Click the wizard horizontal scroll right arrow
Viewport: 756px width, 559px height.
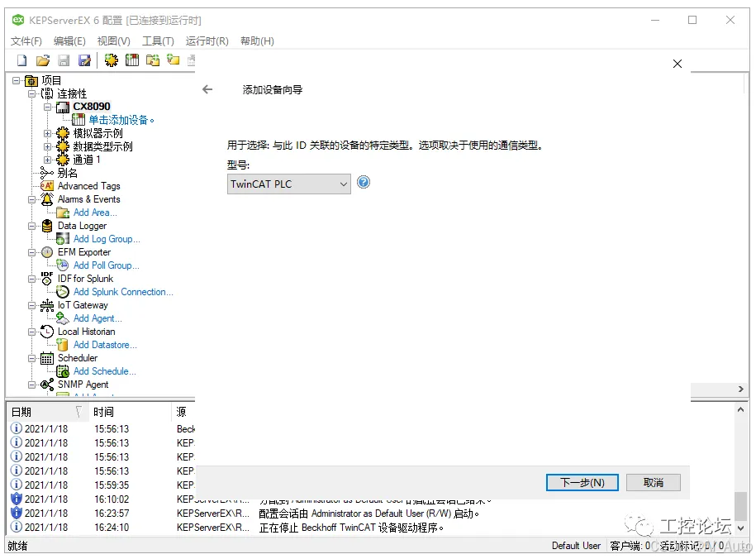point(741,389)
